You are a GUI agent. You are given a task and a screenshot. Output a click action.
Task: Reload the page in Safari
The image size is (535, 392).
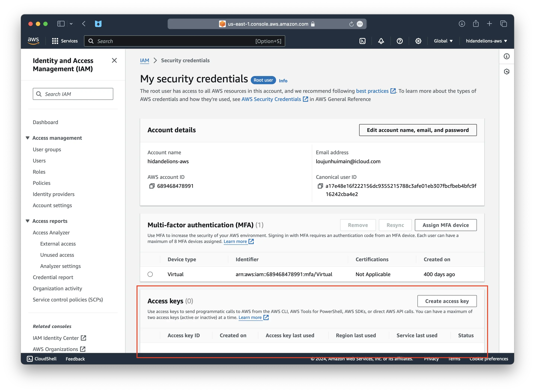[351, 24]
